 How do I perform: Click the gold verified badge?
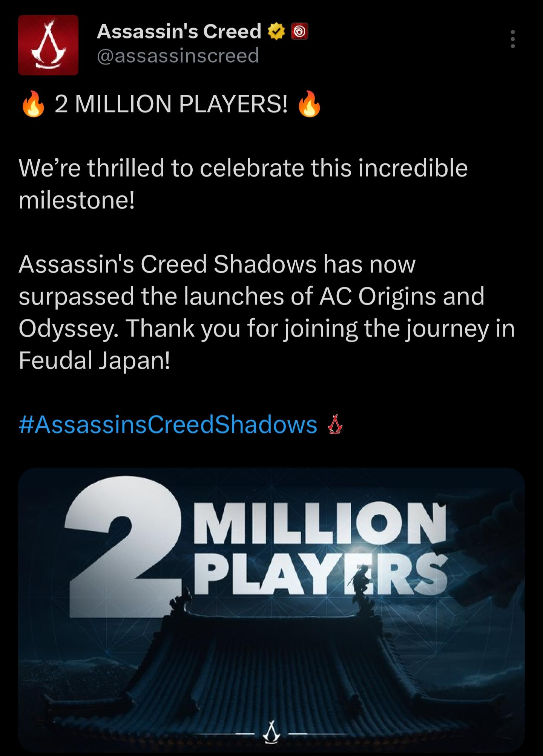[276, 32]
